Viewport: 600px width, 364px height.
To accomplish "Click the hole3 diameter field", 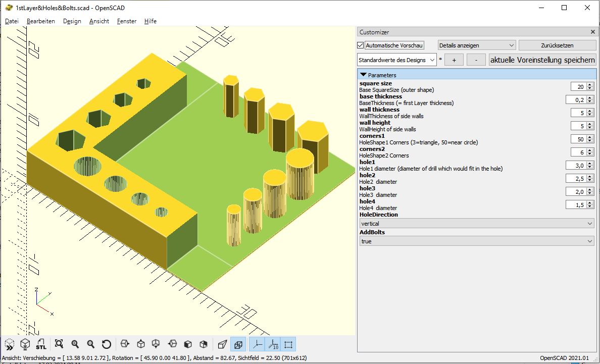I will tap(576, 191).
